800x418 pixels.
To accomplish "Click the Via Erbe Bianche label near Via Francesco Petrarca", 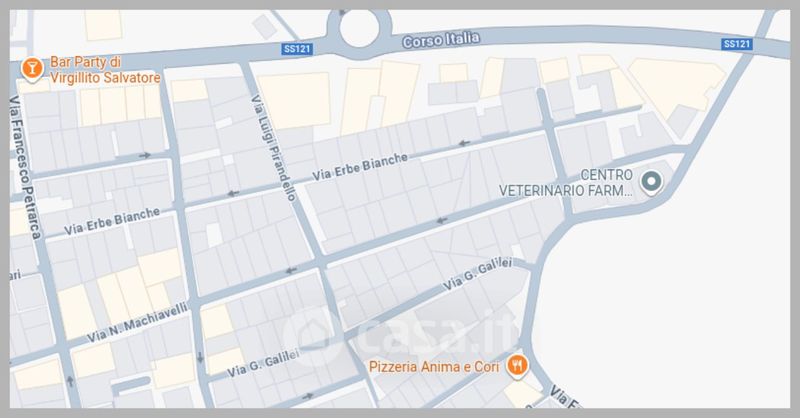I will click(x=112, y=221).
